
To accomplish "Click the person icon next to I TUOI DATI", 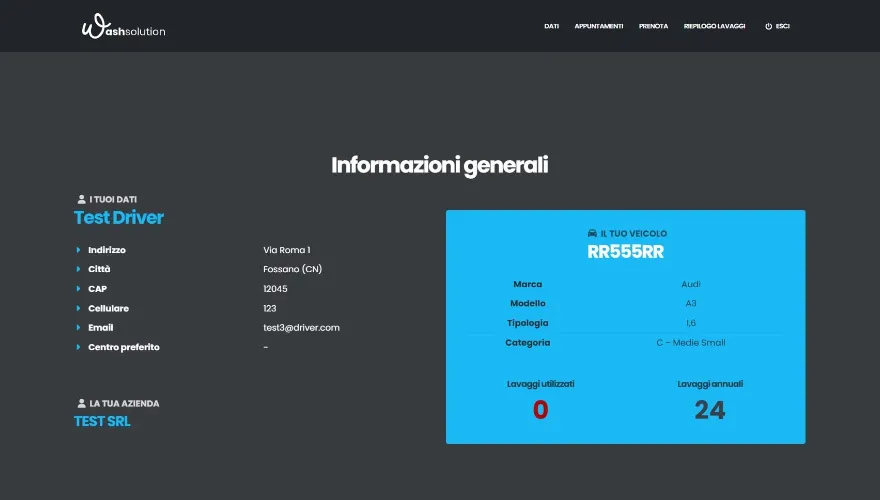I will tap(81, 199).
